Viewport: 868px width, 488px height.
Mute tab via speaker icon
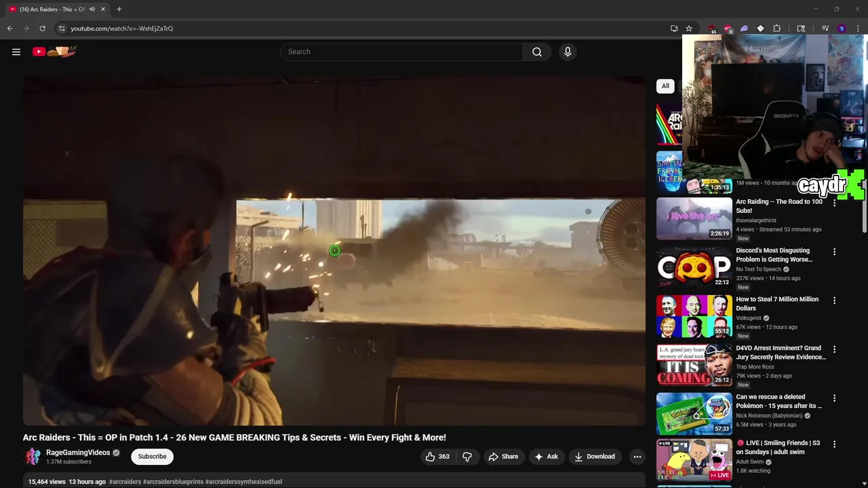tap(92, 9)
